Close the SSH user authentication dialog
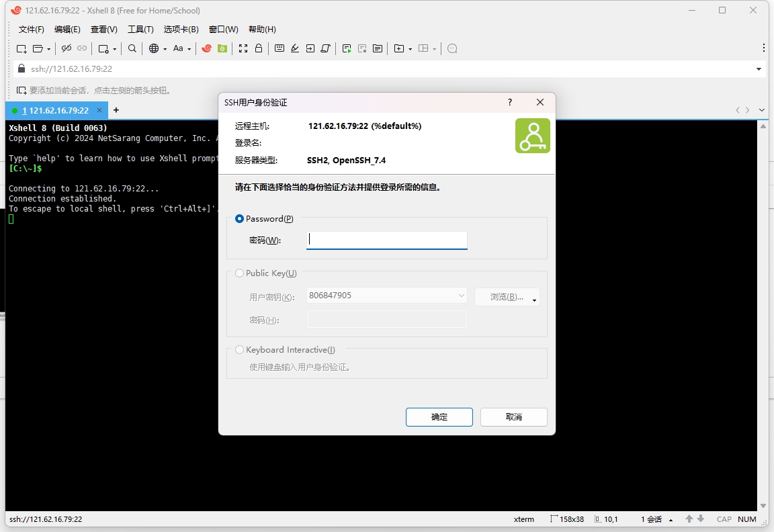This screenshot has width=774, height=532. point(540,102)
